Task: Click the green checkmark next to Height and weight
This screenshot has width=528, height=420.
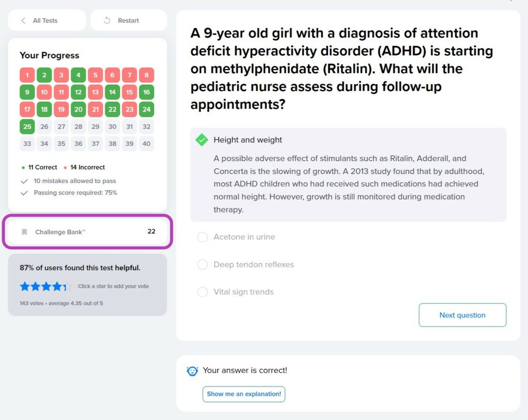Action: tap(202, 139)
